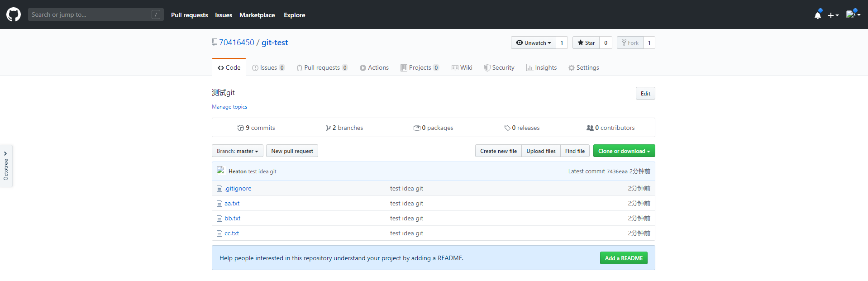Image resolution: width=868 pixels, height=281 pixels.
Task: Click Upload files button
Action: (x=541, y=151)
